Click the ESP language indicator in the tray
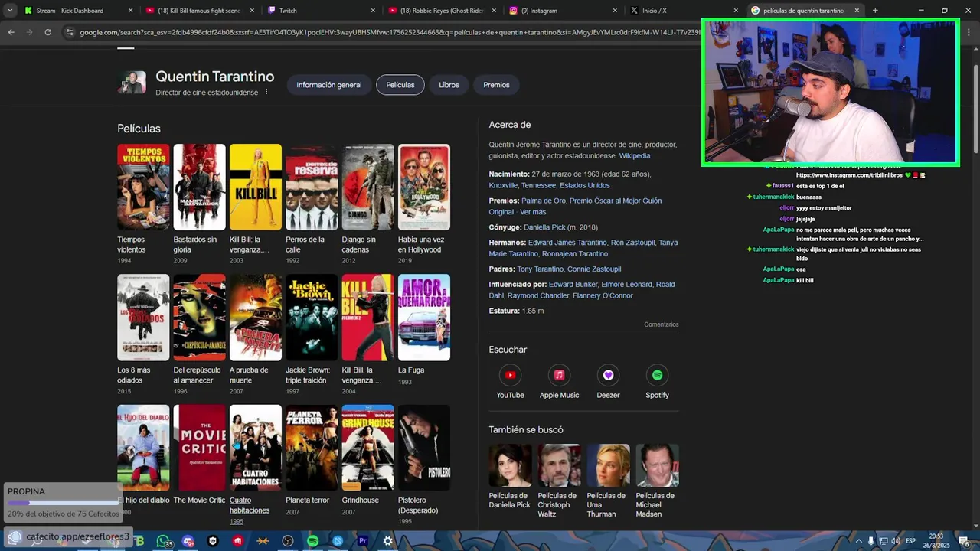 click(911, 541)
